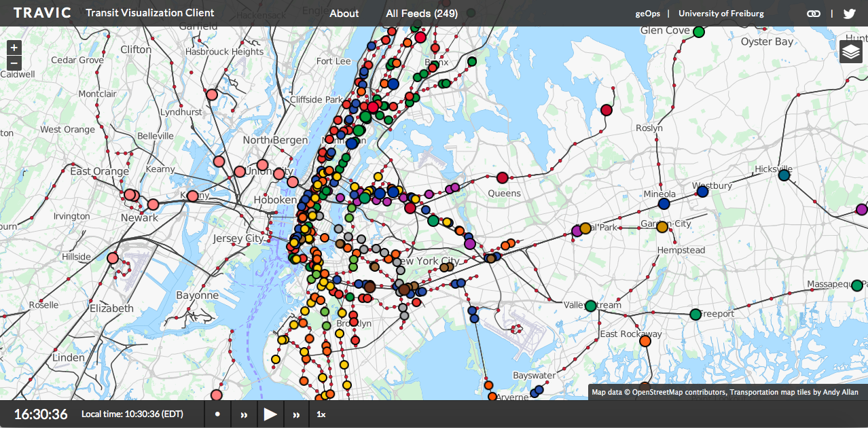Viewport: 868px width, 428px height.
Task: Click the Roselle map label
Action: tap(43, 305)
